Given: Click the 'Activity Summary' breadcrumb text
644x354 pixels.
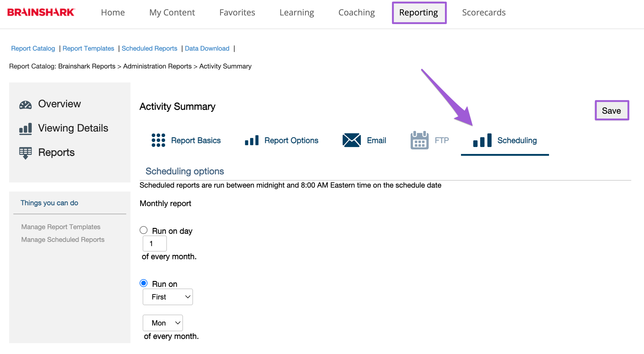Looking at the screenshot, I should (x=225, y=66).
